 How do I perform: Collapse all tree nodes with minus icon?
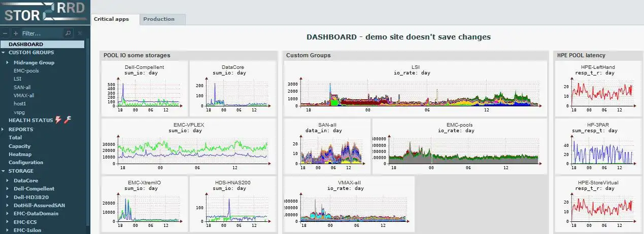(5, 33)
